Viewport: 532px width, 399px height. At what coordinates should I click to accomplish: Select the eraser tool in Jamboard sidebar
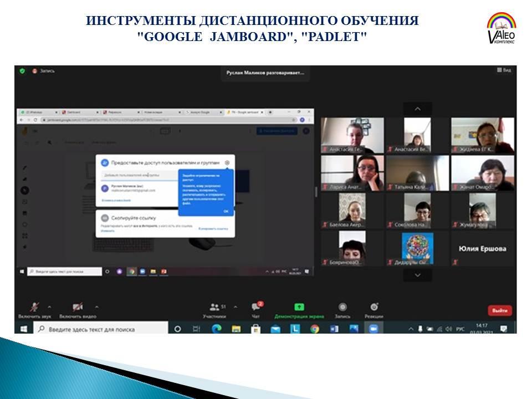point(25,179)
